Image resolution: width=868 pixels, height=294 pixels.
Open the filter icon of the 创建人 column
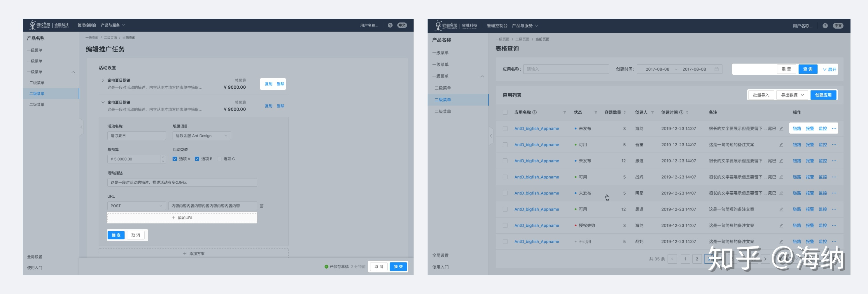[652, 113]
